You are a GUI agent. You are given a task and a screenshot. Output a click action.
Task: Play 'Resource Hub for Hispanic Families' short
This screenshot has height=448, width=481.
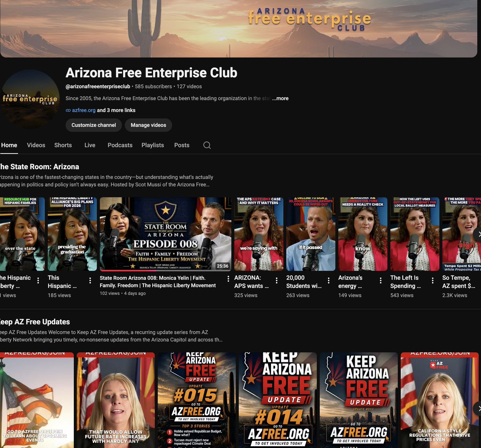(x=22, y=233)
